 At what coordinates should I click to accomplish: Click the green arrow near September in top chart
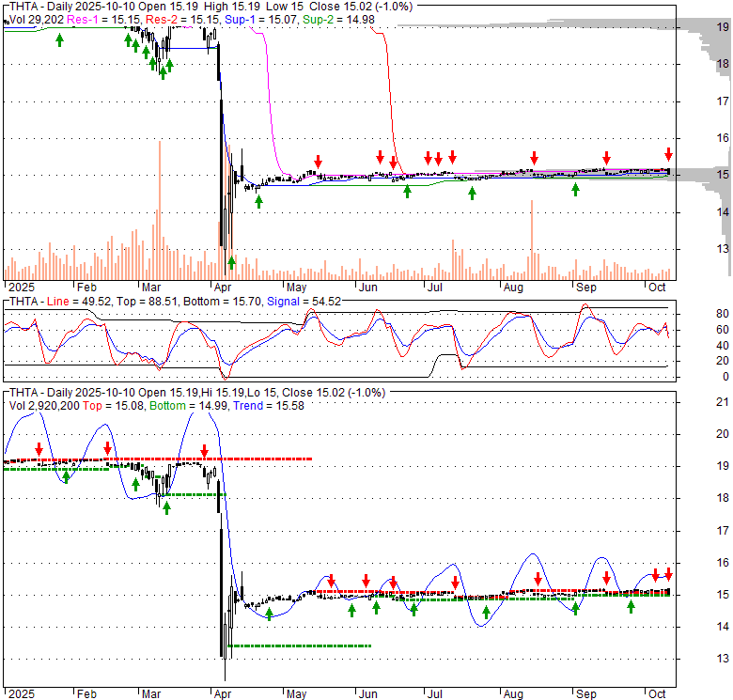[x=575, y=190]
